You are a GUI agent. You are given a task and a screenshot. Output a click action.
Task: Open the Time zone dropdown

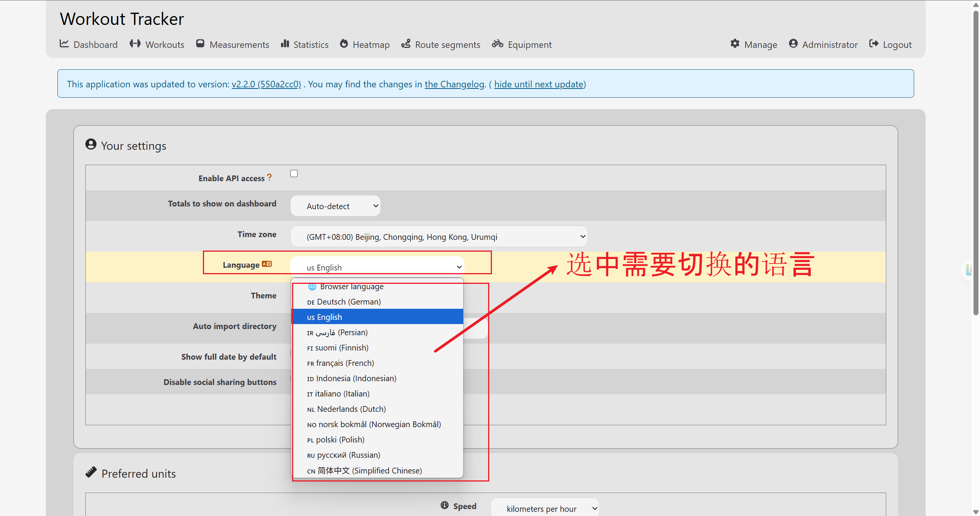439,236
